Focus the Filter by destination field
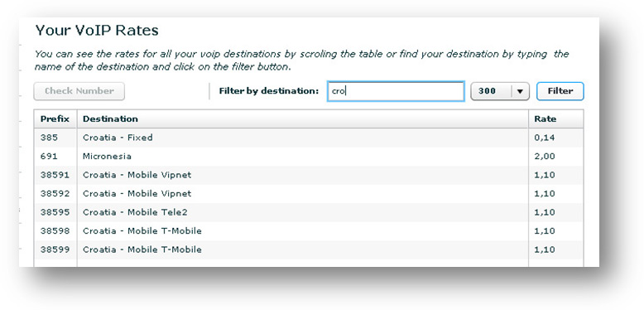Viewport: 644px width, 310px height. (x=396, y=91)
